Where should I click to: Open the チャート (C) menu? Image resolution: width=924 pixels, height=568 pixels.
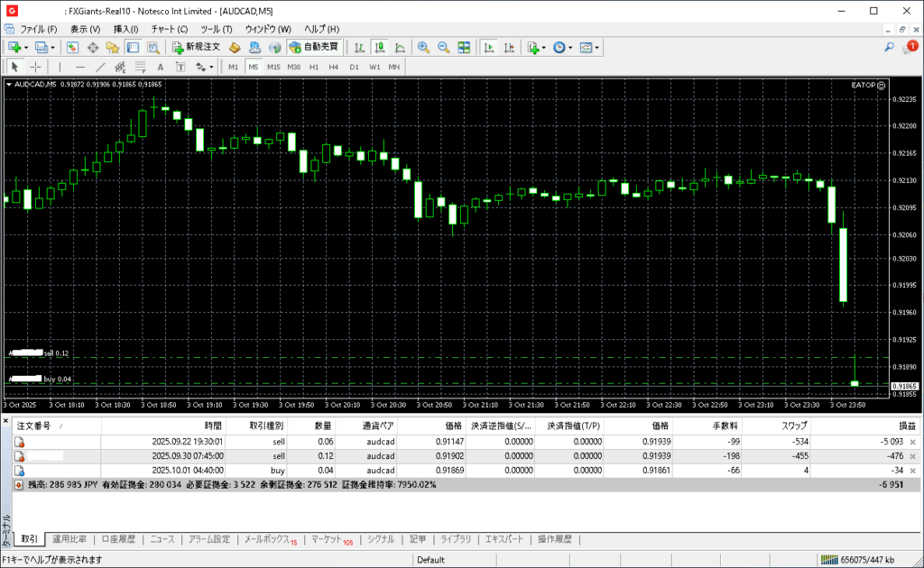170,29
